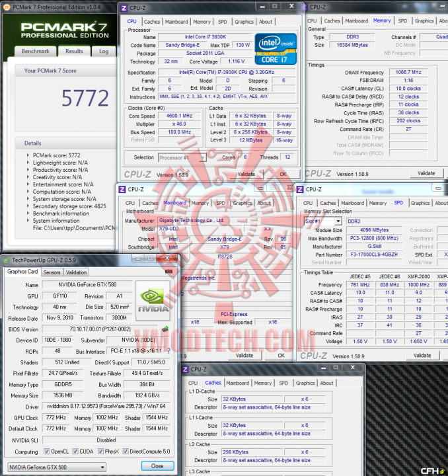Viewport: 448px width, 476px height.
Task: Expand the System information row
Action: (x=28, y=221)
